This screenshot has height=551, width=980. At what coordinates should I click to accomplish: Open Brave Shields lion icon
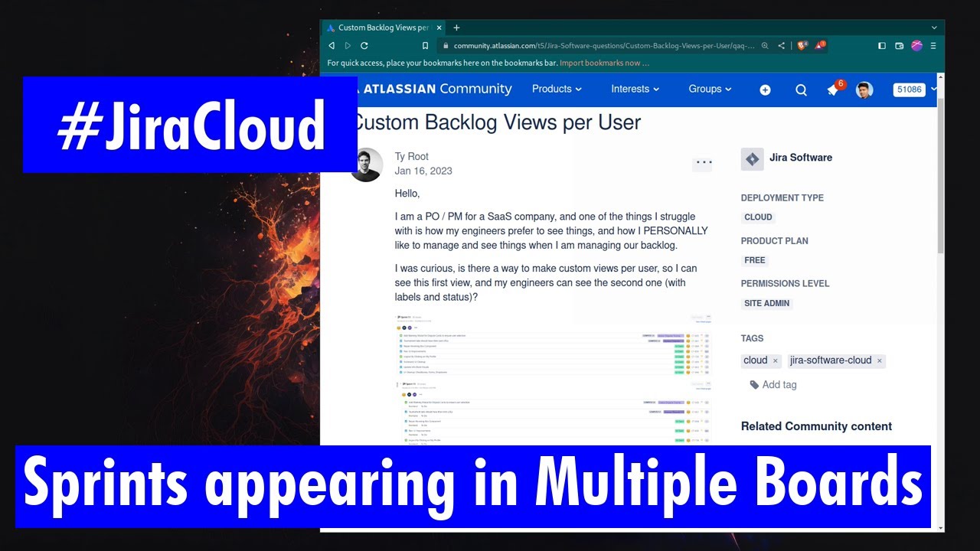click(x=802, y=46)
